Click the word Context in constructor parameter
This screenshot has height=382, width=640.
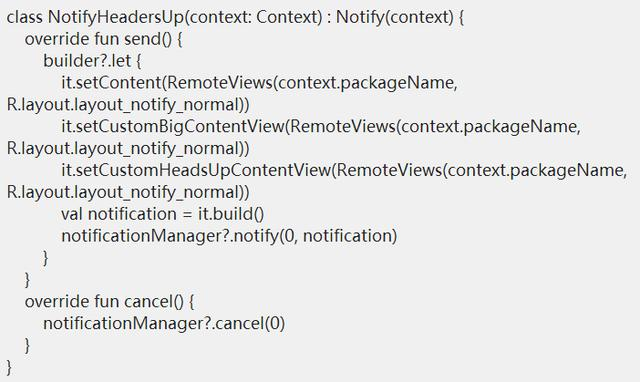pyautogui.click(x=289, y=17)
